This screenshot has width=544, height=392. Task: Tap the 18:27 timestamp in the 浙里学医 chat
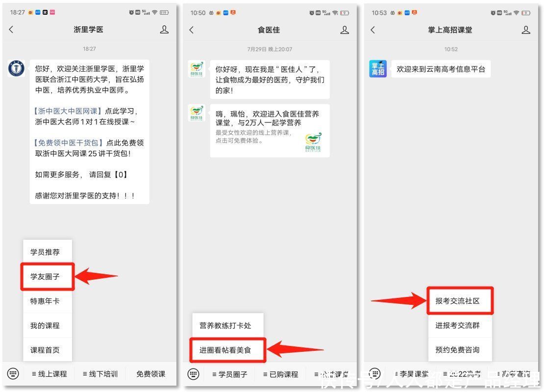[89, 49]
